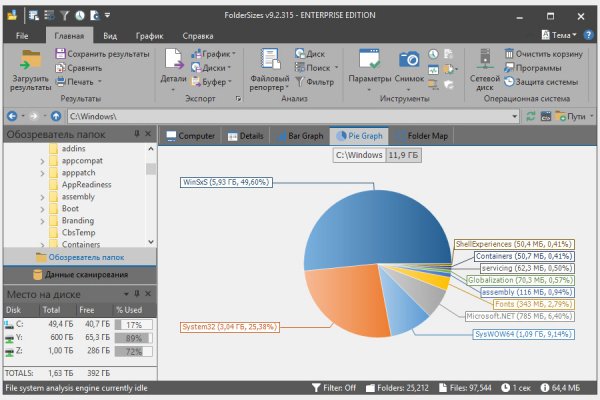Expand the apppatch folder node

tap(42, 173)
